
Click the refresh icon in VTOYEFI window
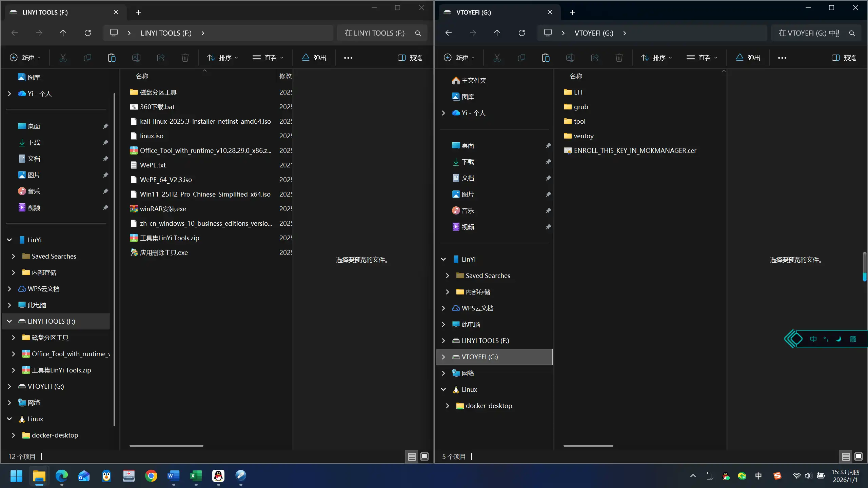pos(522,33)
